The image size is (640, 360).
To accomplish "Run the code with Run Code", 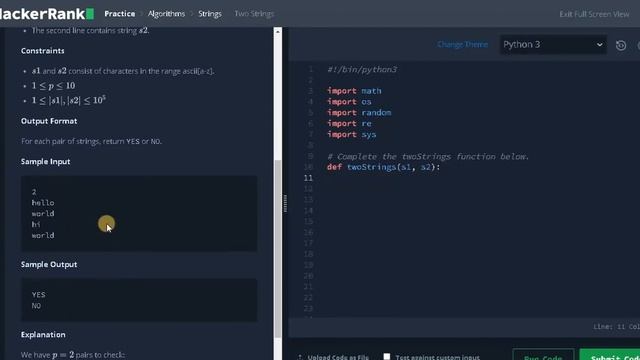I will pyautogui.click(x=543, y=355).
